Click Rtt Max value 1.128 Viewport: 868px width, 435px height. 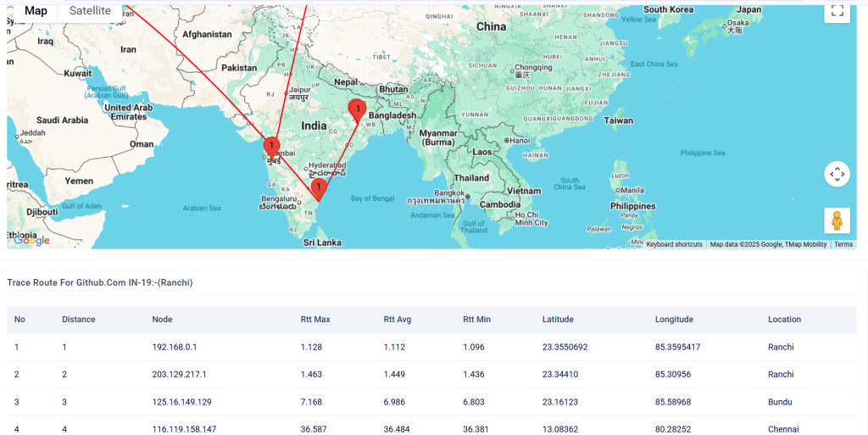pyautogui.click(x=311, y=347)
